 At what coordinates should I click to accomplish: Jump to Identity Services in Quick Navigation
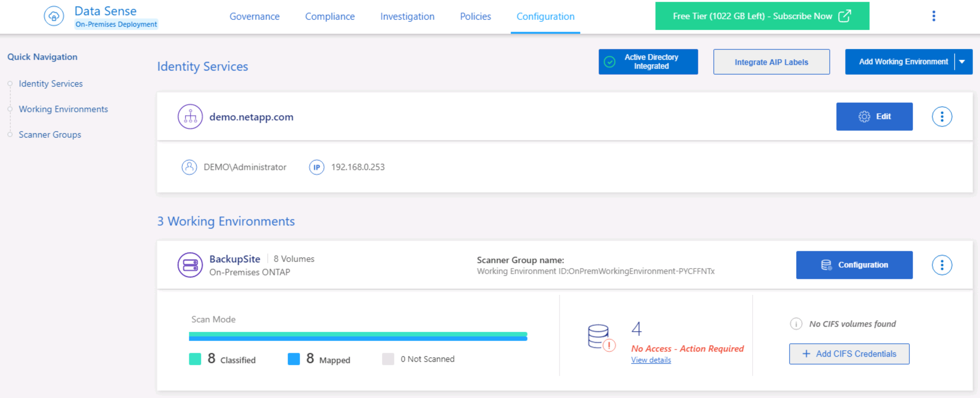pyautogui.click(x=51, y=84)
